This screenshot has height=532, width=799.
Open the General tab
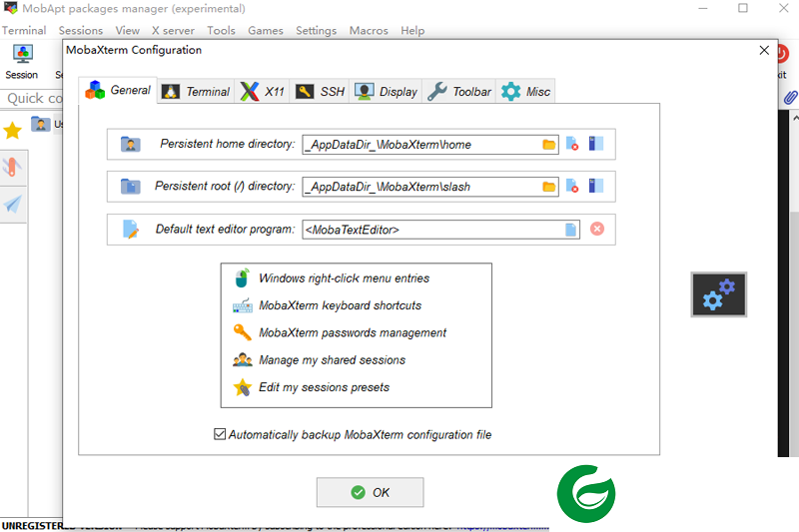118,90
